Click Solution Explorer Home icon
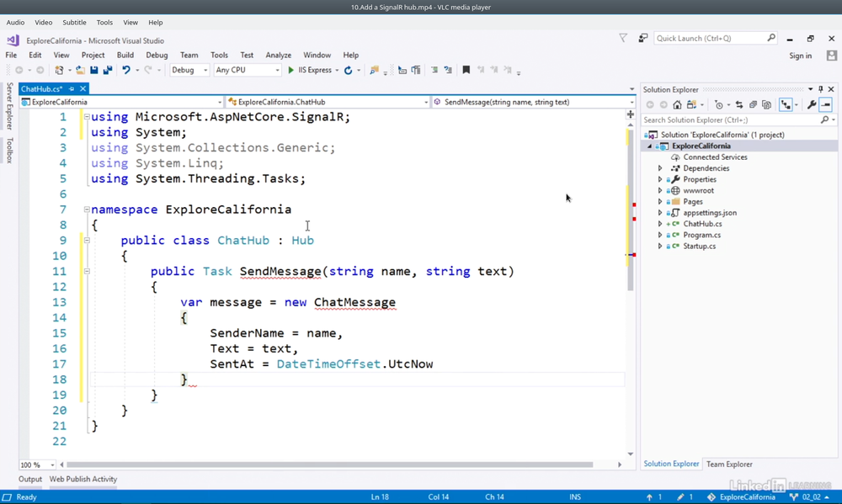This screenshot has height=504, width=842. tap(677, 104)
